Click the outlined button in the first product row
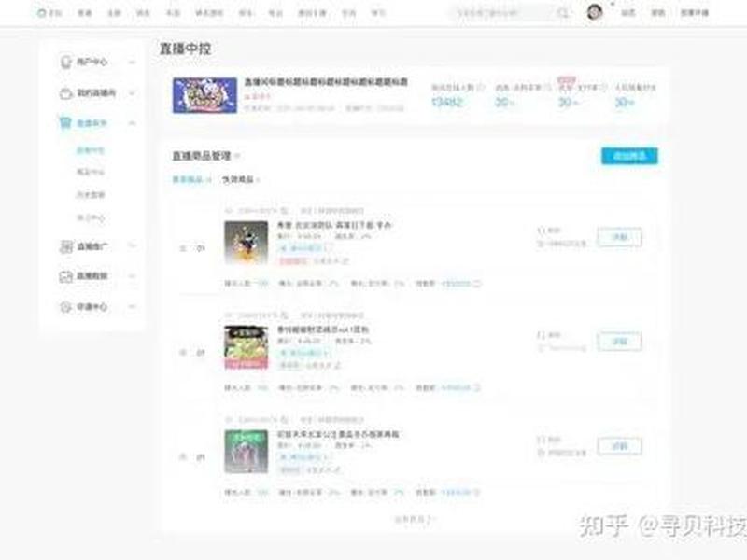The height and width of the screenshot is (560, 747). [x=619, y=237]
